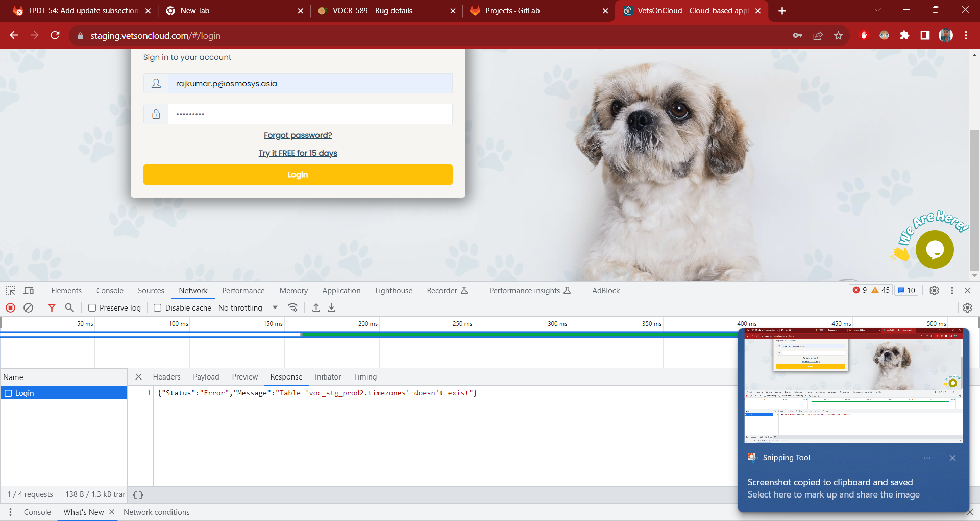Enable the Preserve log checkbox
This screenshot has height=521, width=980.
[x=92, y=308]
